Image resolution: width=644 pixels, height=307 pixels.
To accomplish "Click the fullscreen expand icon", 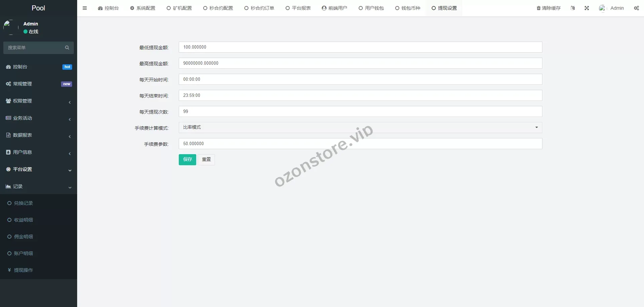I will (587, 8).
